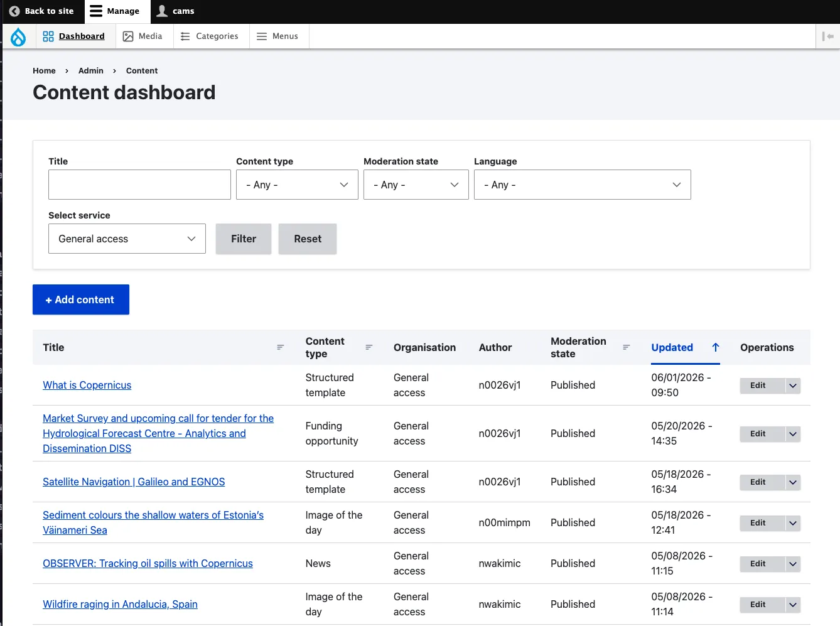Open Wildfire raging in Andalucia, Spain link
The width and height of the screenshot is (840, 626).
point(120,604)
